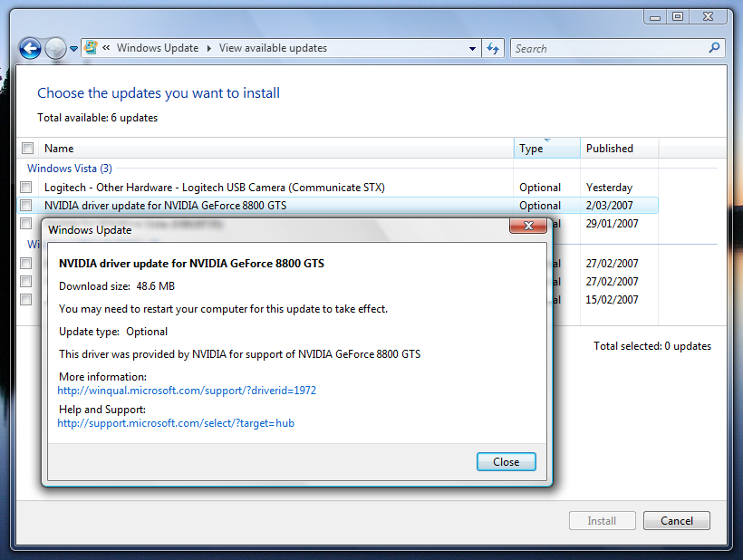Select the Logitech USB Camera update row
743x560 pixels.
point(338,188)
